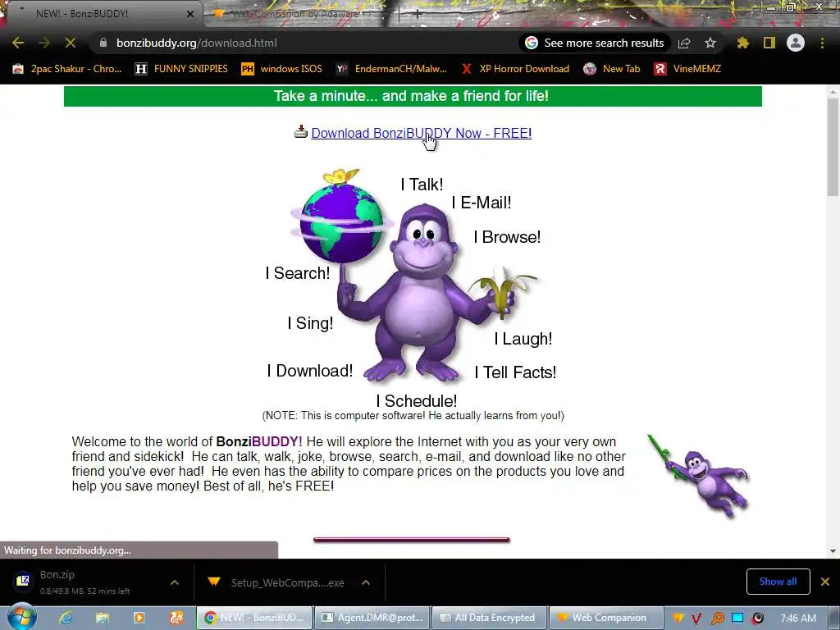Open the VineMEMZ bookmark
This screenshot has height=630, width=840.
687,69
